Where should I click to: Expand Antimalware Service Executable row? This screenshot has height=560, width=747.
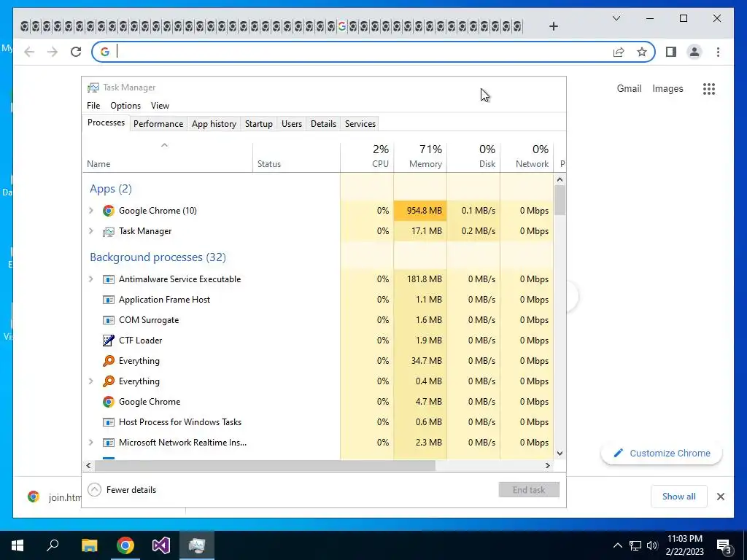point(91,279)
